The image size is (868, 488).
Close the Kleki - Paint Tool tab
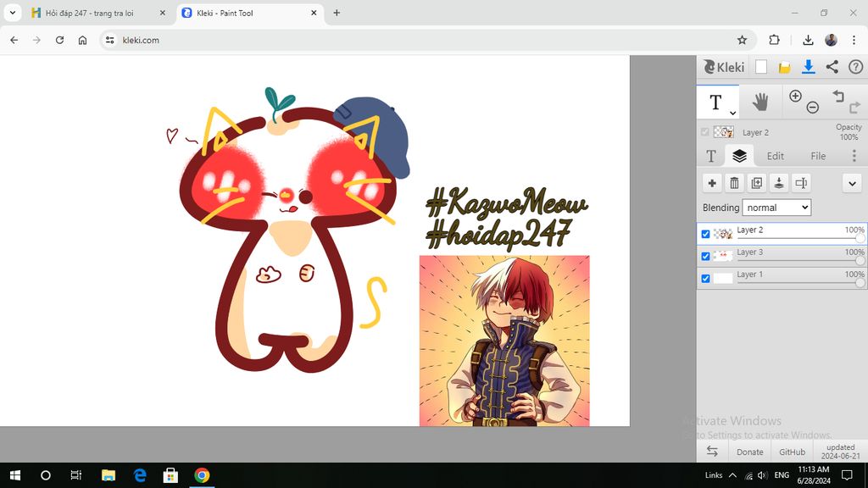click(314, 13)
